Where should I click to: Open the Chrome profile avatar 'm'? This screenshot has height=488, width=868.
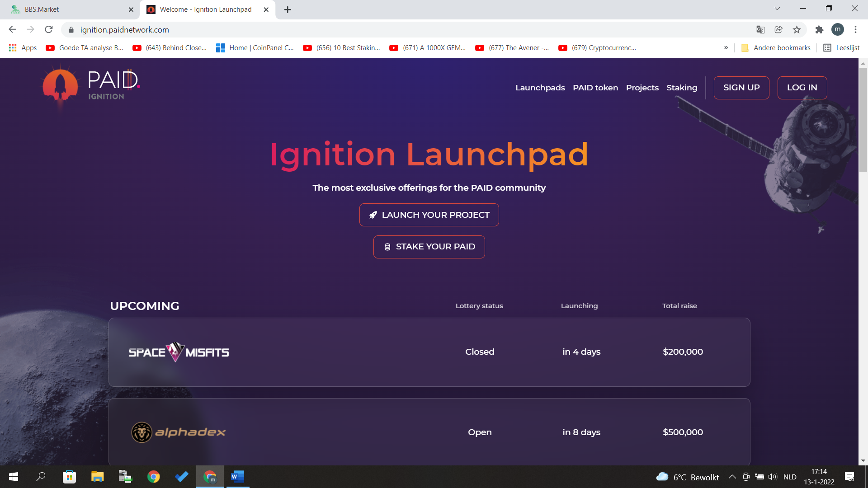point(838,30)
